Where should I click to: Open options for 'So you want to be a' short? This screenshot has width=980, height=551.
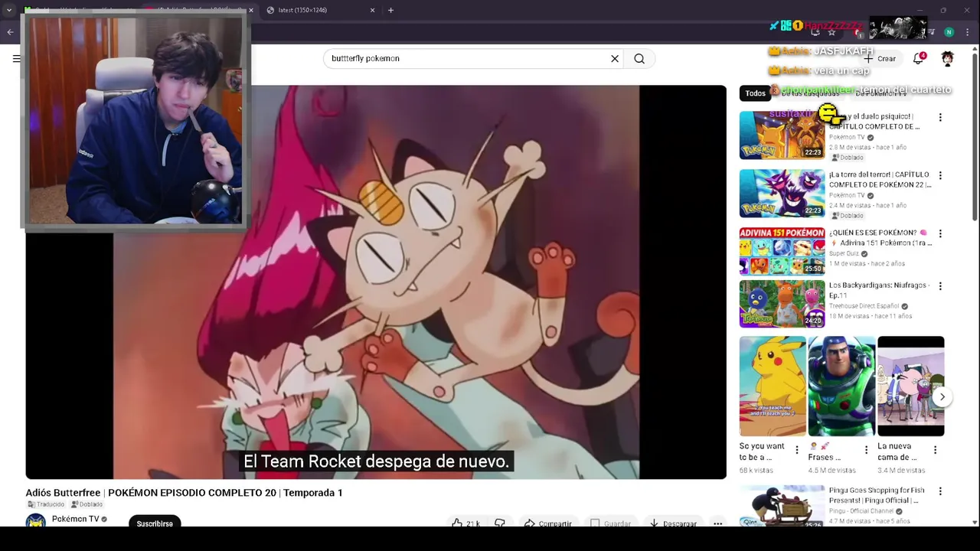(796, 449)
